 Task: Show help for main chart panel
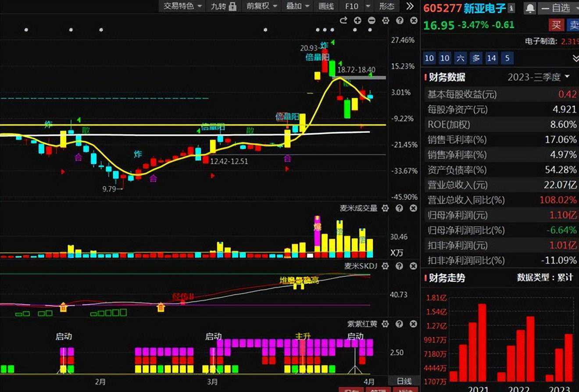tap(400, 21)
